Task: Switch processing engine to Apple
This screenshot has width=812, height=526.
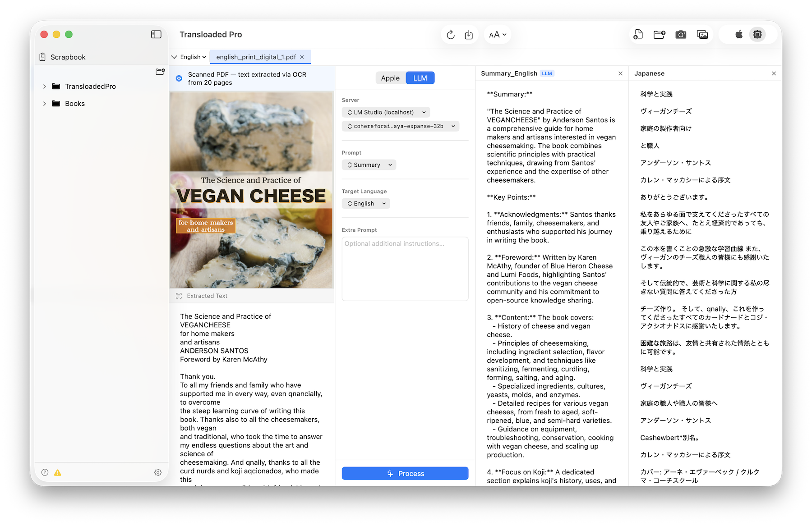Action: coord(390,78)
